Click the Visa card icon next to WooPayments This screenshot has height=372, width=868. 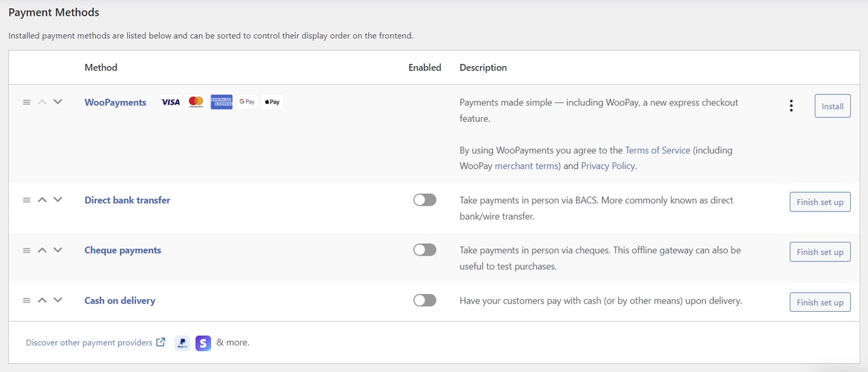click(x=170, y=102)
